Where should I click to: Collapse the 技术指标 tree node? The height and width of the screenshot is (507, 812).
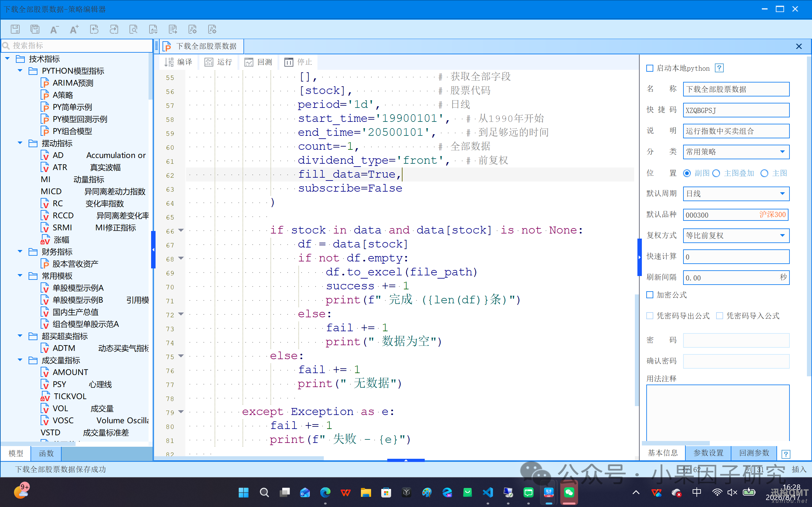(7, 59)
